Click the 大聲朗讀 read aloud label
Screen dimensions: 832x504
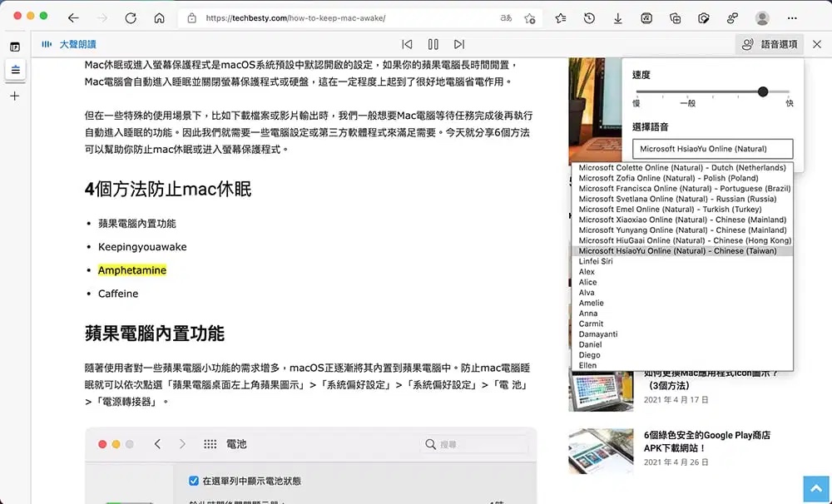[77, 45]
